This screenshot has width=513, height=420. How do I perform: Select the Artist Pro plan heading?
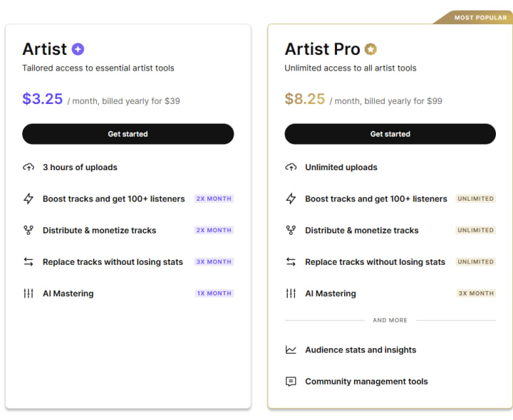pyautogui.click(x=322, y=49)
